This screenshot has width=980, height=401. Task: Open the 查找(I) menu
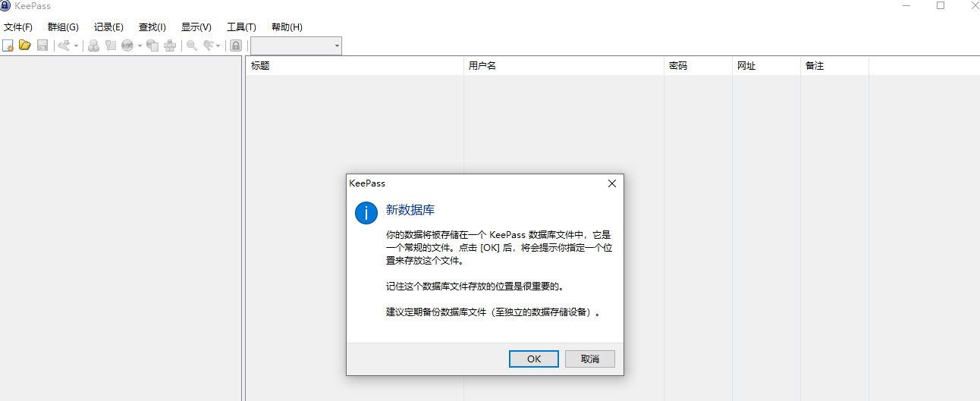point(152,27)
